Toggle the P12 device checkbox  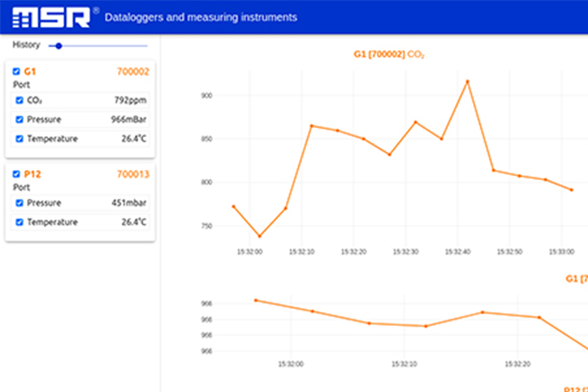[16, 174]
